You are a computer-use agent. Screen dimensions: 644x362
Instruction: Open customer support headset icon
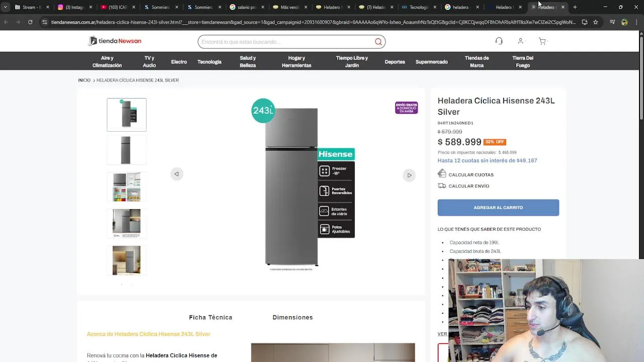pyautogui.click(x=499, y=41)
